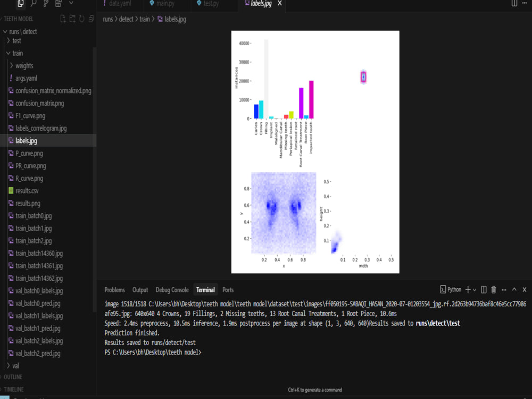Open results.csv file

[x=27, y=191]
